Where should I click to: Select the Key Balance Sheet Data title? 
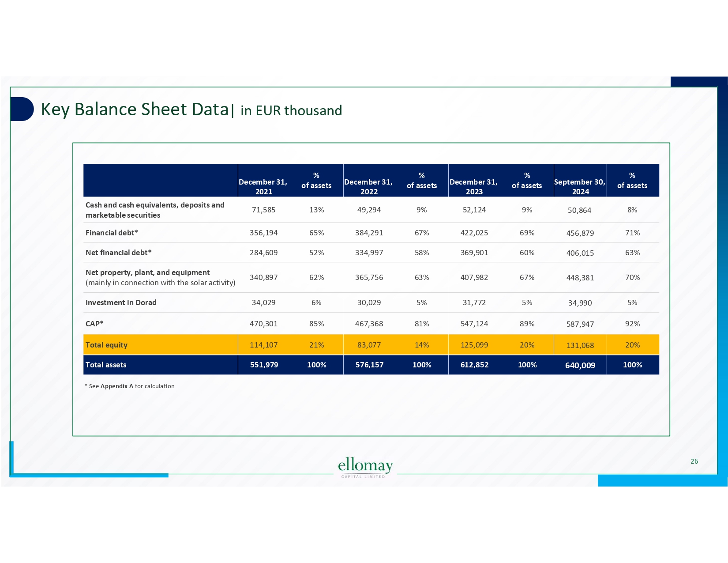(x=135, y=110)
